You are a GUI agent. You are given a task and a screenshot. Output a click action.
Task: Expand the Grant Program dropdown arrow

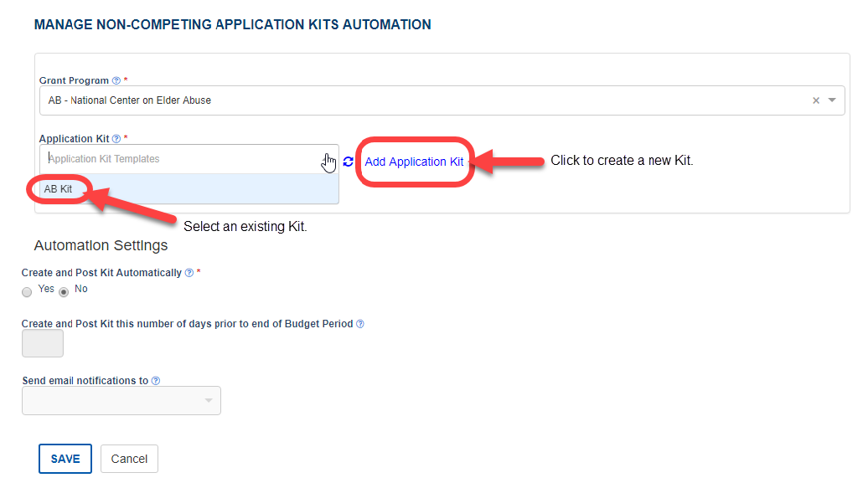(x=832, y=100)
